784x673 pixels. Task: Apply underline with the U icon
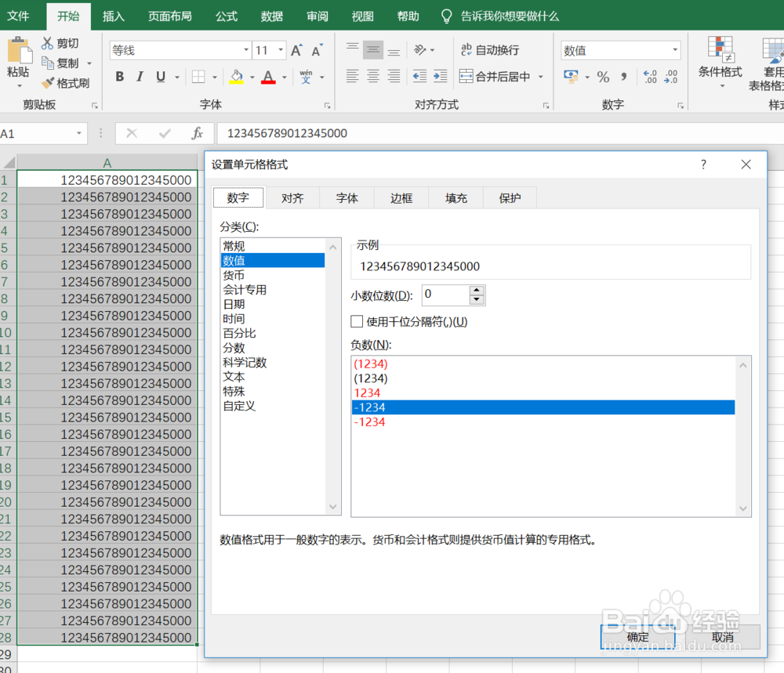(159, 77)
